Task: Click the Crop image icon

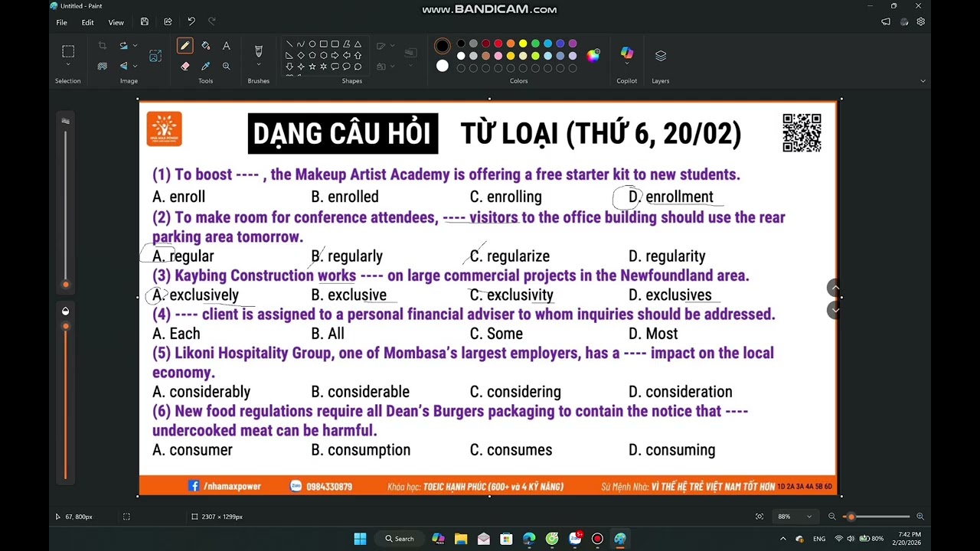Action: [102, 46]
